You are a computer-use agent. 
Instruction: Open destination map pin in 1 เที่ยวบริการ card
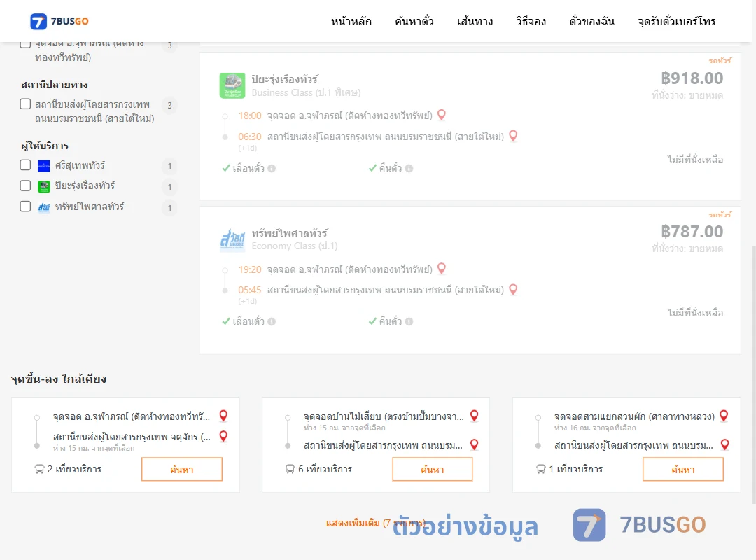(x=724, y=444)
